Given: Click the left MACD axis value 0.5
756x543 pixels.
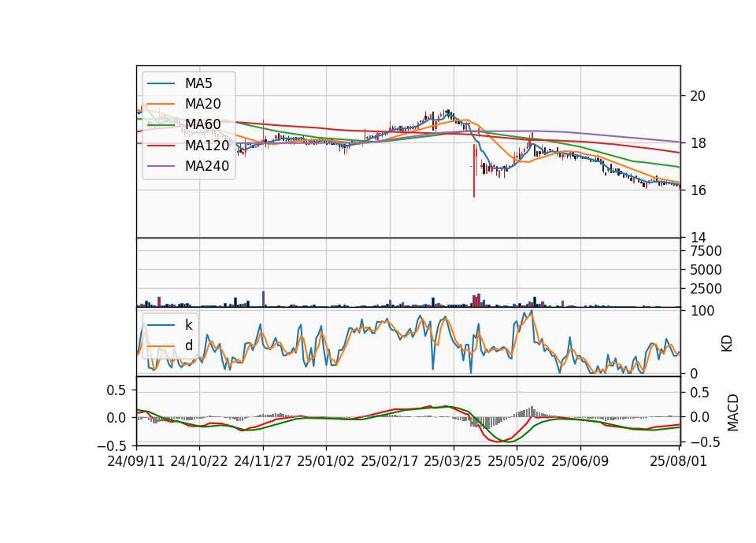Looking at the screenshot, I should [117, 390].
